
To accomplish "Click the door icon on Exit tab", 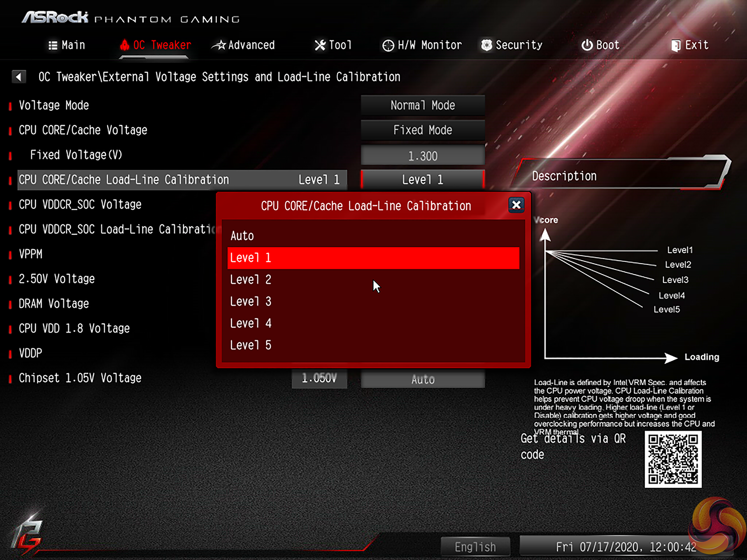I will tap(676, 45).
